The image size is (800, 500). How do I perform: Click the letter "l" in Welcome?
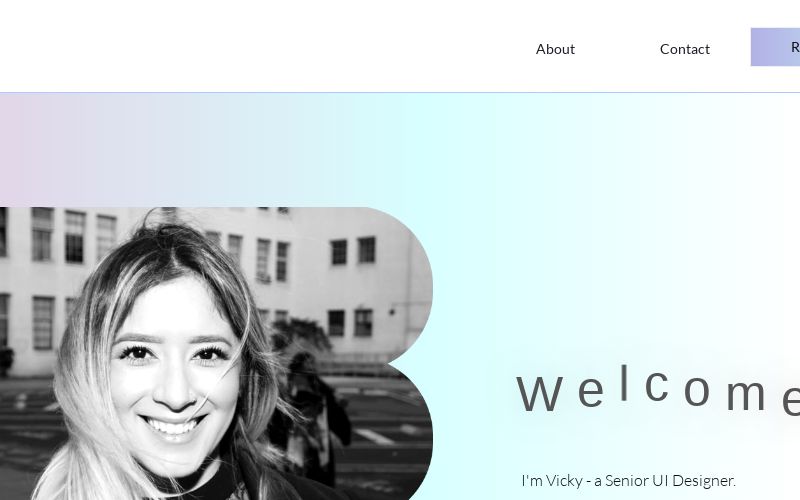click(x=624, y=382)
